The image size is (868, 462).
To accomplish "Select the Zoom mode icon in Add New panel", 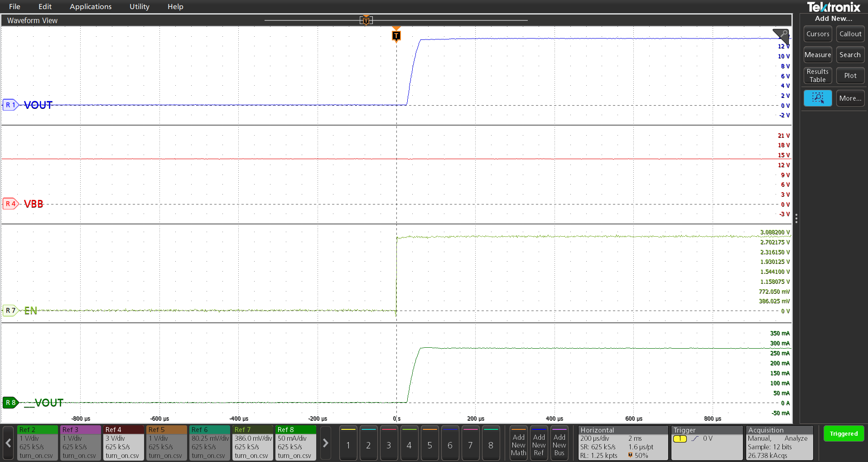I will tap(817, 98).
